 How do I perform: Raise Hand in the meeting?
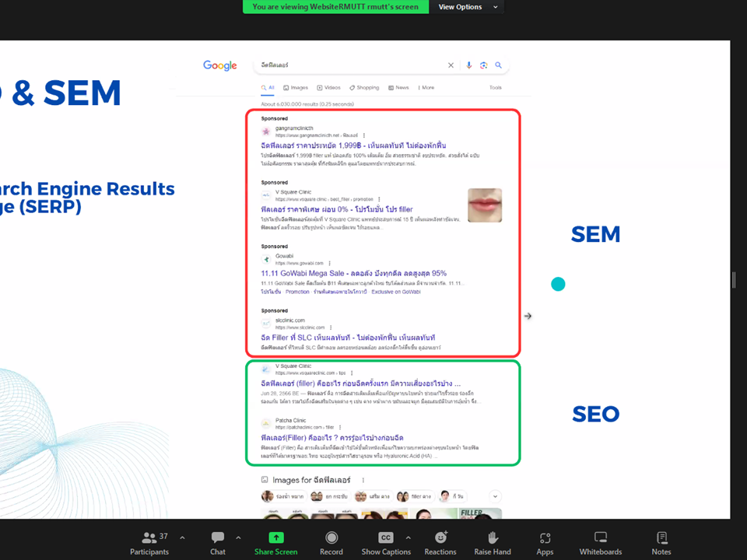pyautogui.click(x=492, y=544)
